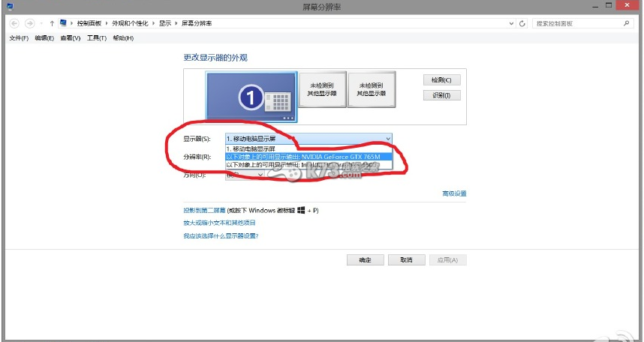Click the 确定 OK button

[365, 260]
